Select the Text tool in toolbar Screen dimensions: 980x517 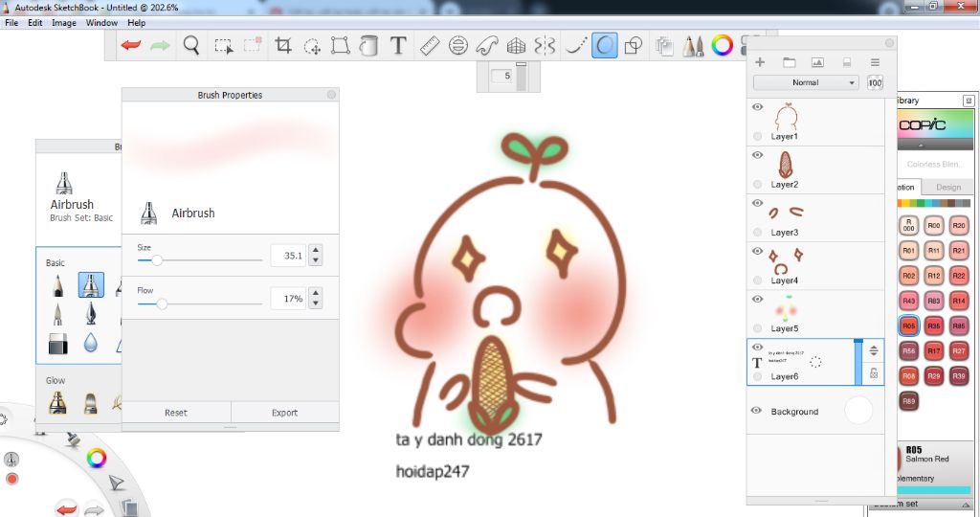[x=398, y=45]
